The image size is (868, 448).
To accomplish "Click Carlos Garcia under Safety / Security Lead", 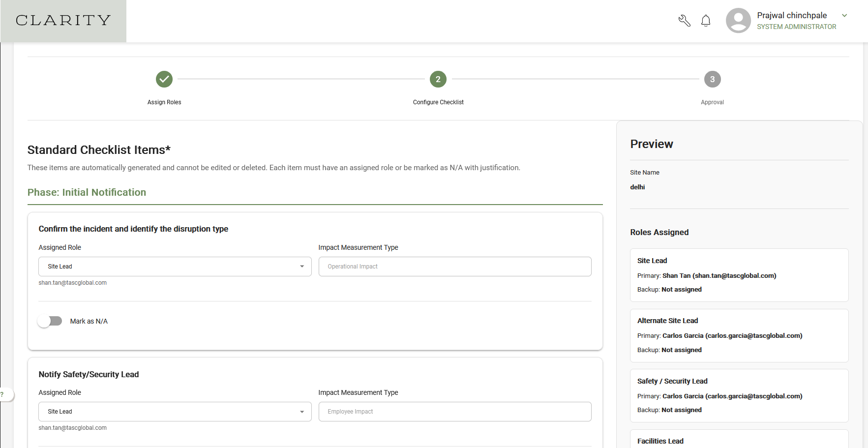I will [732, 396].
